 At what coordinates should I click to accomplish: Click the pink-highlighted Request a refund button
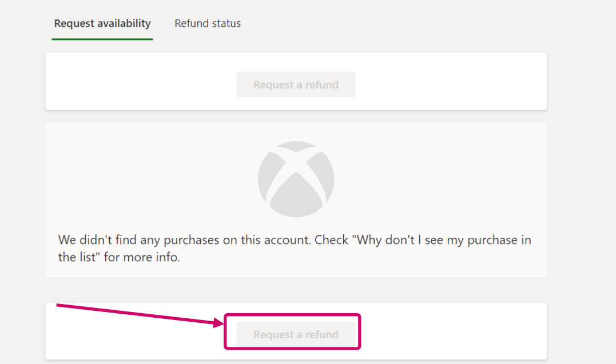(296, 334)
